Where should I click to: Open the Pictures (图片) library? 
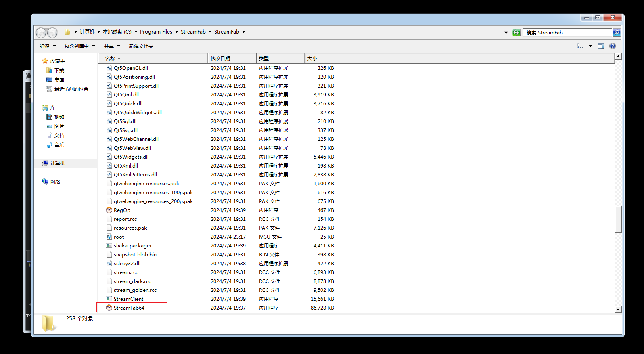tap(55, 126)
